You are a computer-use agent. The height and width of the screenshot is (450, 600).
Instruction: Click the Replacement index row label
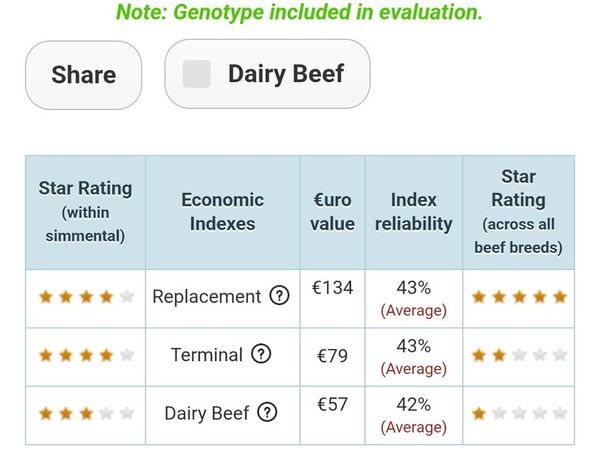tap(207, 297)
